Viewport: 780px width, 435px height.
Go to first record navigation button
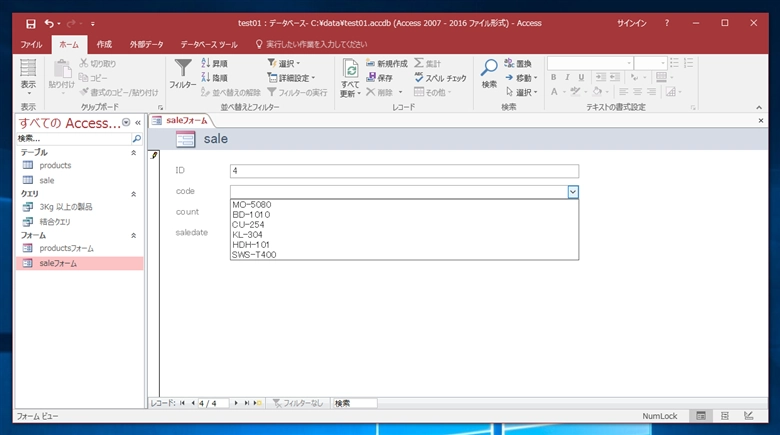point(183,403)
